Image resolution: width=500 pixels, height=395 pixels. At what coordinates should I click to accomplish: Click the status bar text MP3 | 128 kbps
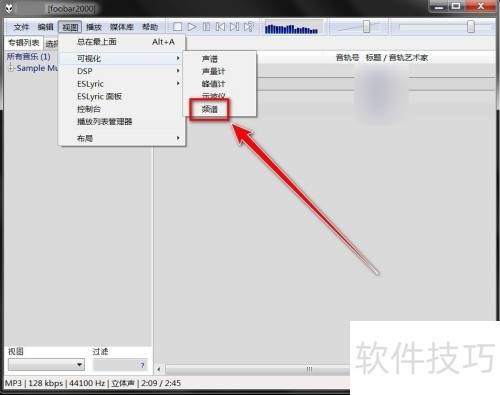(34, 383)
